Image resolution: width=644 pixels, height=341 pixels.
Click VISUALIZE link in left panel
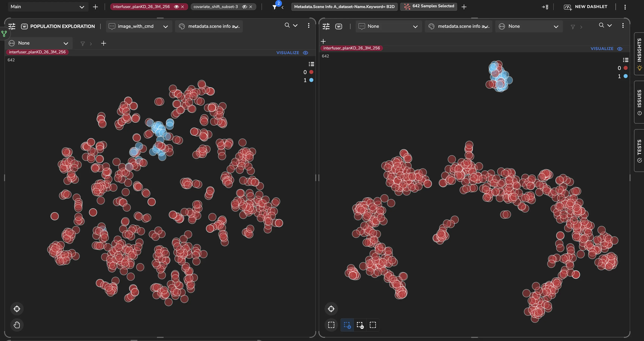[x=288, y=53]
